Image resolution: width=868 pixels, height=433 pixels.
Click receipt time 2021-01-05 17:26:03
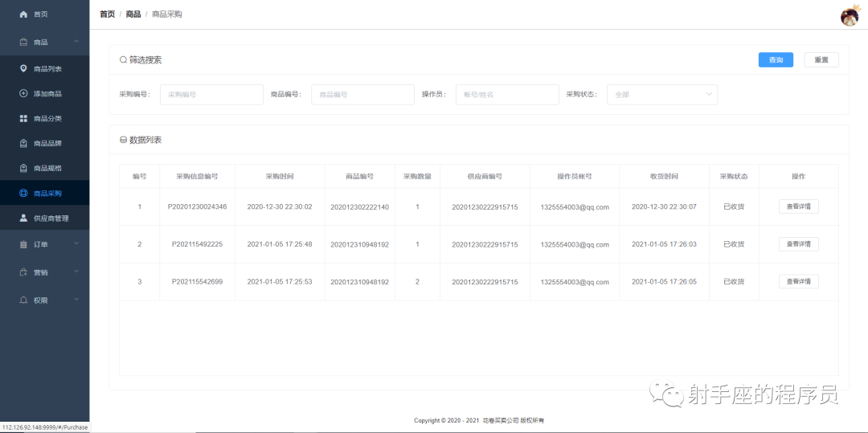click(665, 244)
